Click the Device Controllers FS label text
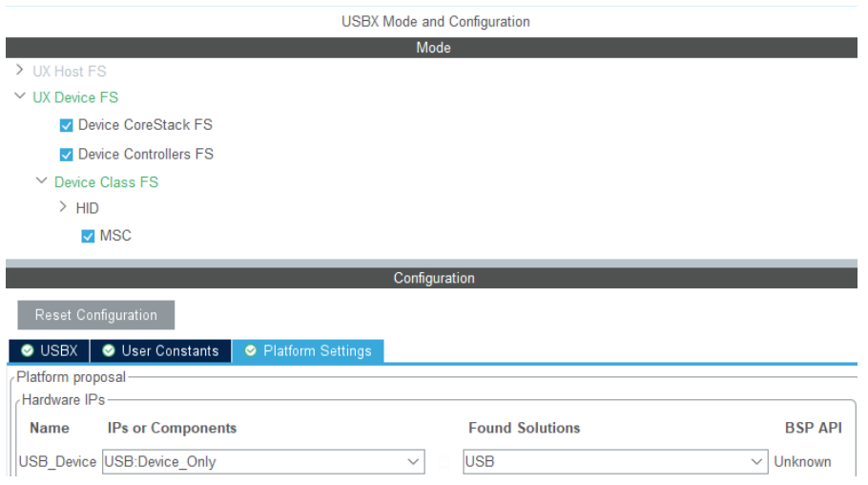Screen dimensions: 868x485 pos(146,154)
